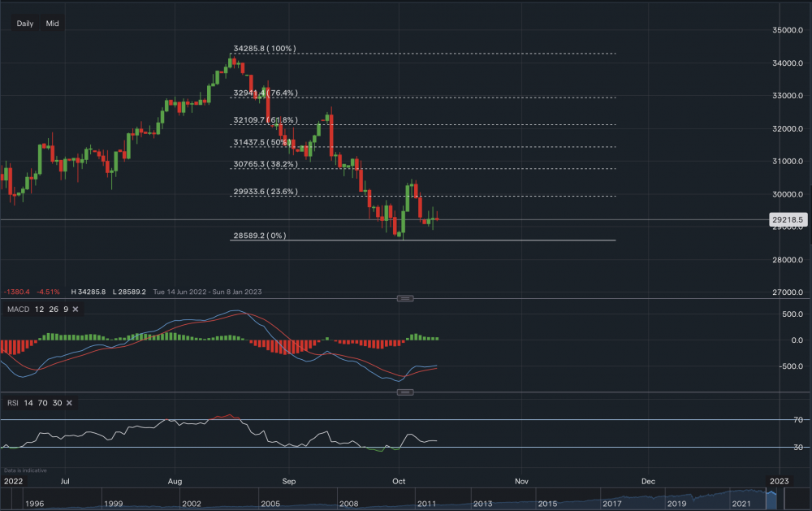Screen dimensions: 812x511
Task: Remove the RSI indicator via its X icon
Action: (69, 403)
